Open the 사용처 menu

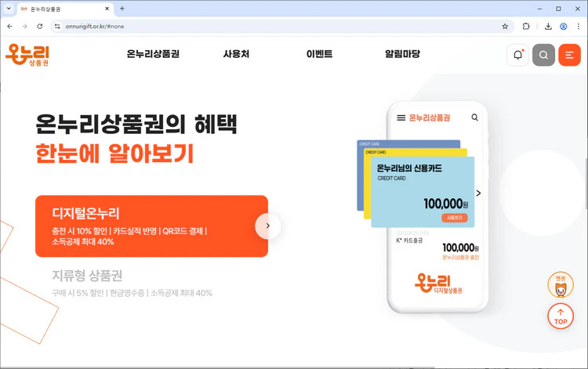[236, 54]
